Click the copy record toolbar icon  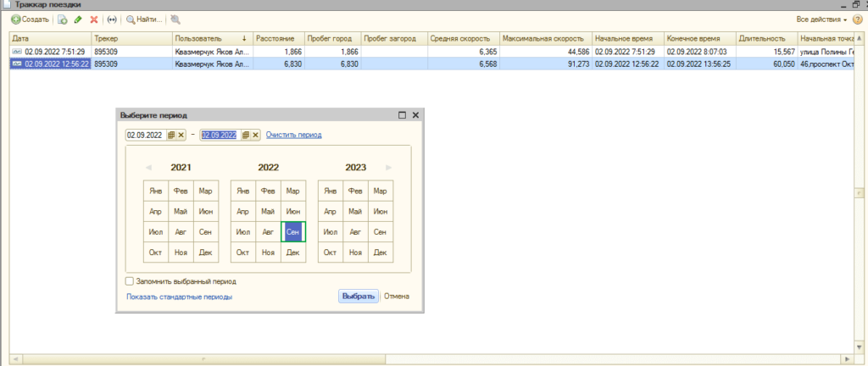pyautogui.click(x=63, y=19)
